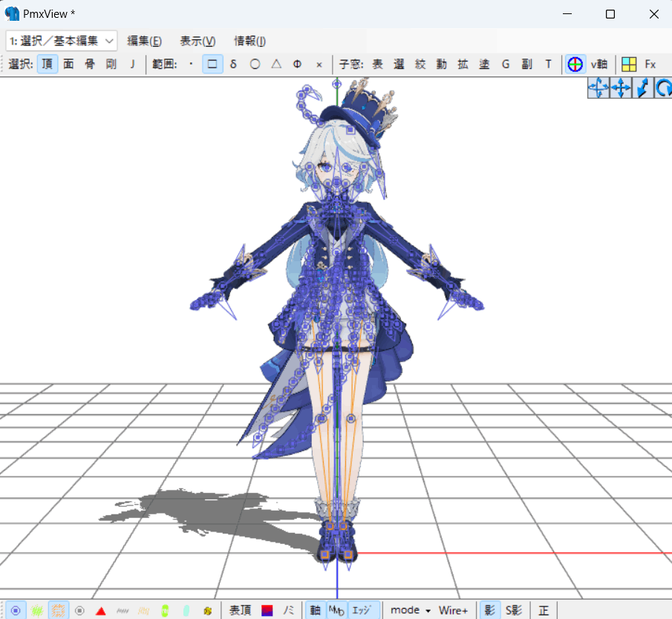Toggle the MMD display mode button
Viewport: 672px width, 619px height.
[x=336, y=610]
